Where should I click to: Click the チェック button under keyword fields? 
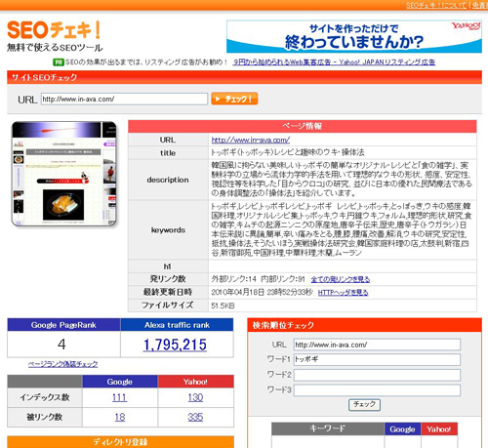coord(364,405)
